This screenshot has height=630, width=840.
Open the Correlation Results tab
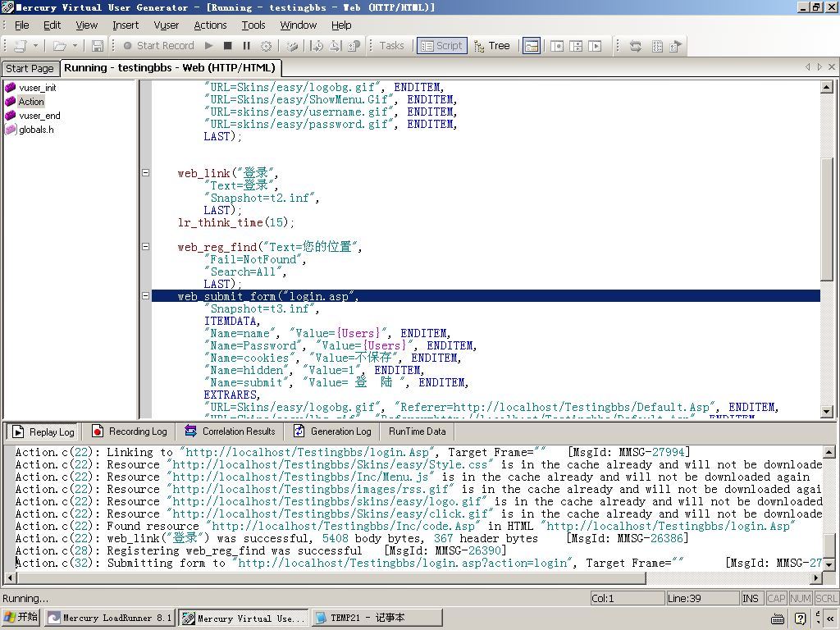pos(230,431)
